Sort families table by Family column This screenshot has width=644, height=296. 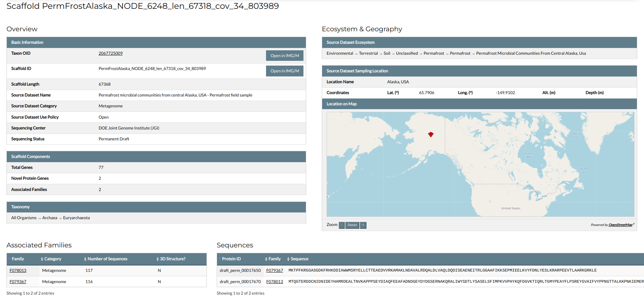coord(18,259)
